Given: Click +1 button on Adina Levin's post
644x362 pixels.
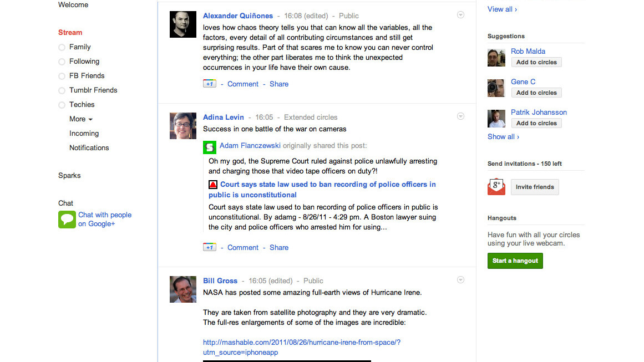Looking at the screenshot, I should [209, 247].
